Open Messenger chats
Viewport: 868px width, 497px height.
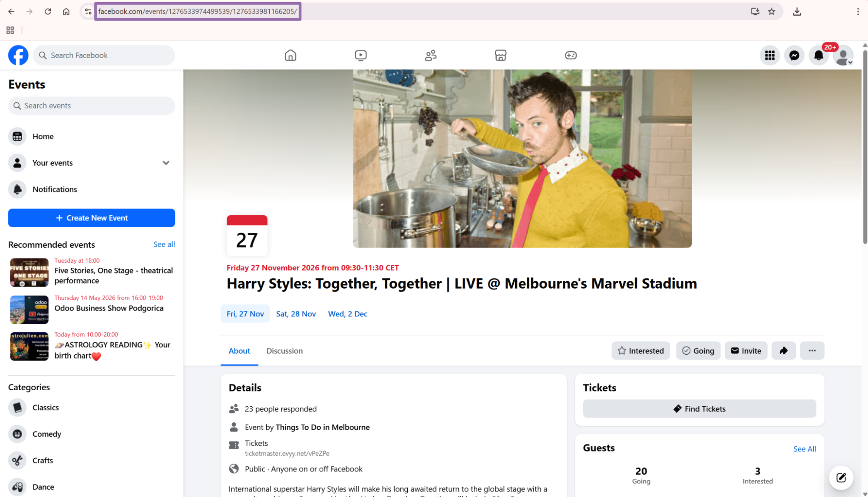point(794,56)
